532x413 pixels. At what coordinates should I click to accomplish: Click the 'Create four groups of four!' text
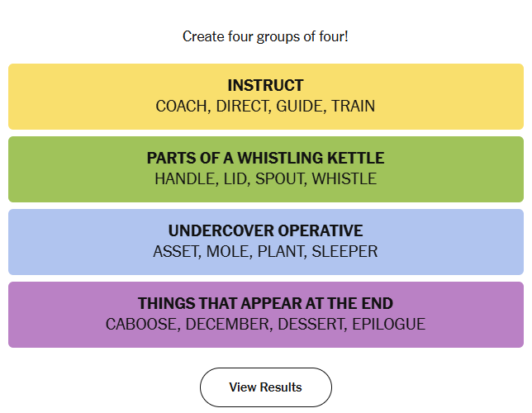point(265,36)
